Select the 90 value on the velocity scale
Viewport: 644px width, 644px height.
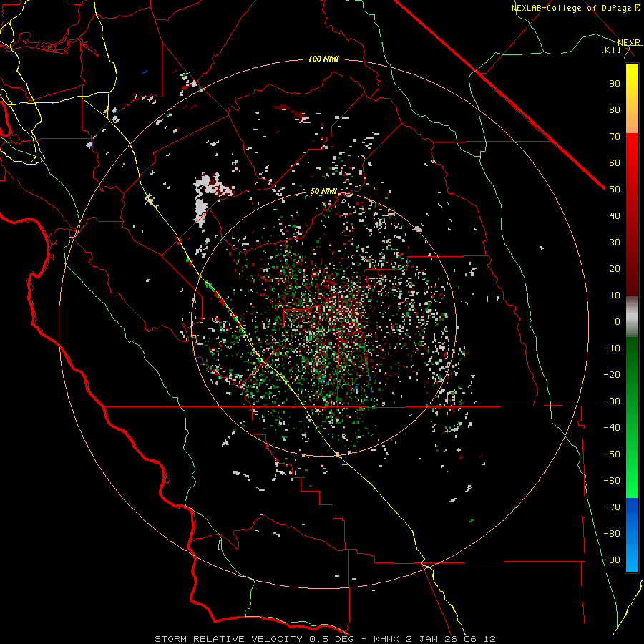615,84
